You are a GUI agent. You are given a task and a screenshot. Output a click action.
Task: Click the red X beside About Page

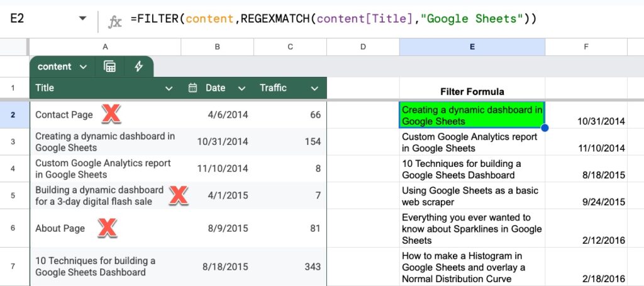(x=108, y=228)
